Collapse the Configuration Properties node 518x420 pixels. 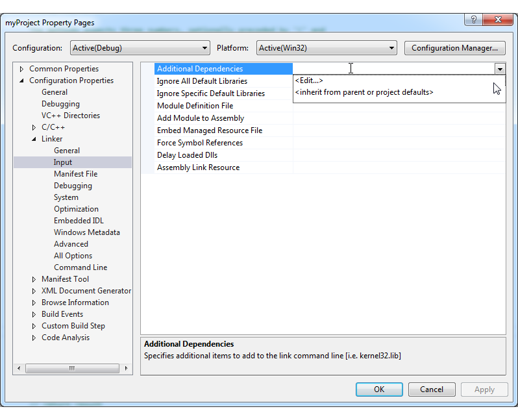pyautogui.click(x=22, y=80)
